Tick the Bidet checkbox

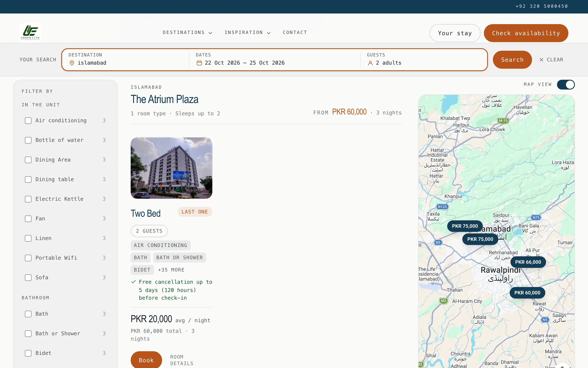pyautogui.click(x=28, y=353)
